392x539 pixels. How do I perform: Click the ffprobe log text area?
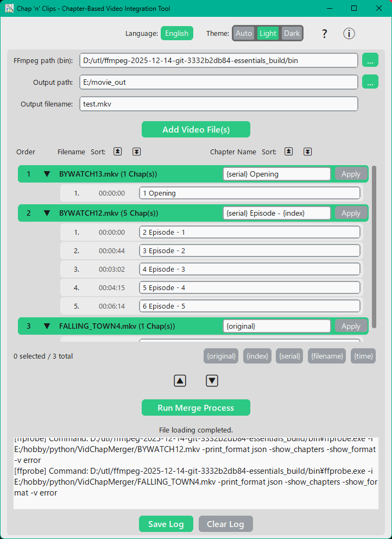click(x=196, y=473)
